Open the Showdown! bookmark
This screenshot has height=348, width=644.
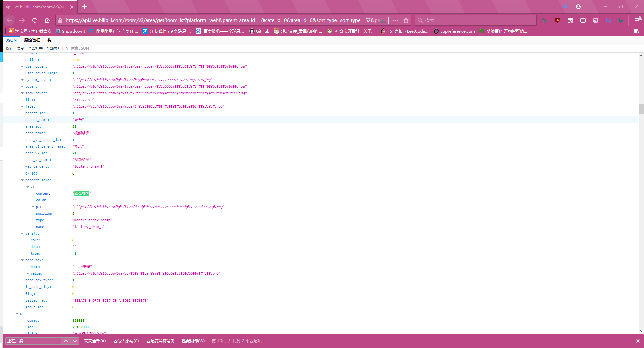pyautogui.click(x=70, y=31)
